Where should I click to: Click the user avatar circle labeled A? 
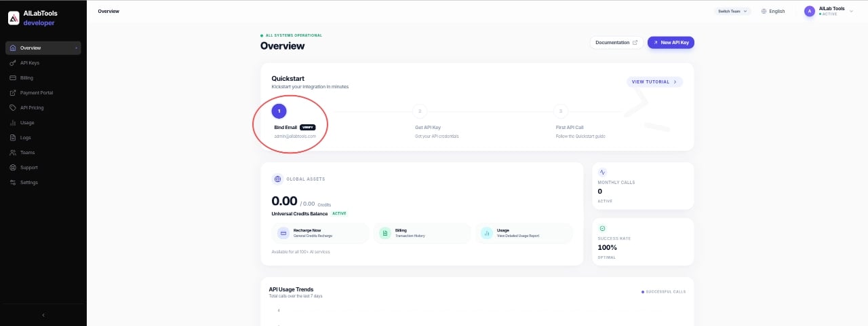pyautogui.click(x=810, y=11)
